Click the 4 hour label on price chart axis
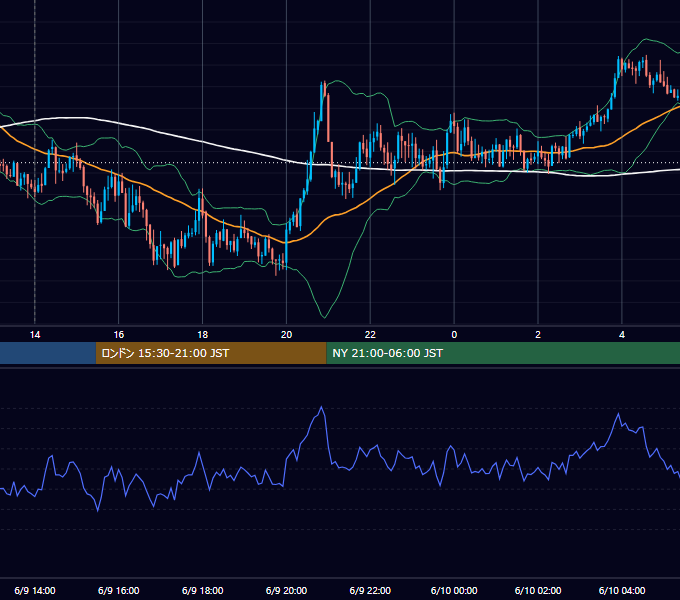 tap(622, 335)
